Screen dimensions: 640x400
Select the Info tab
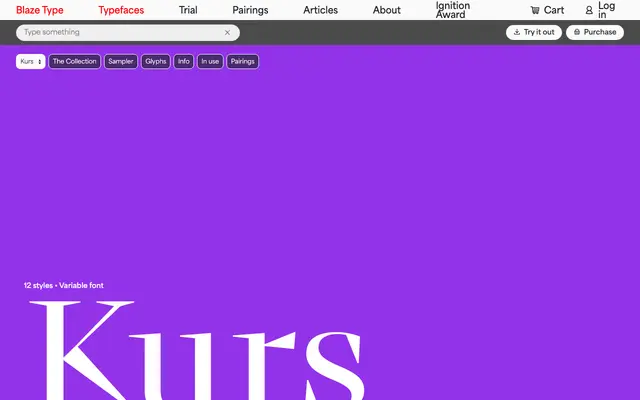(x=184, y=62)
